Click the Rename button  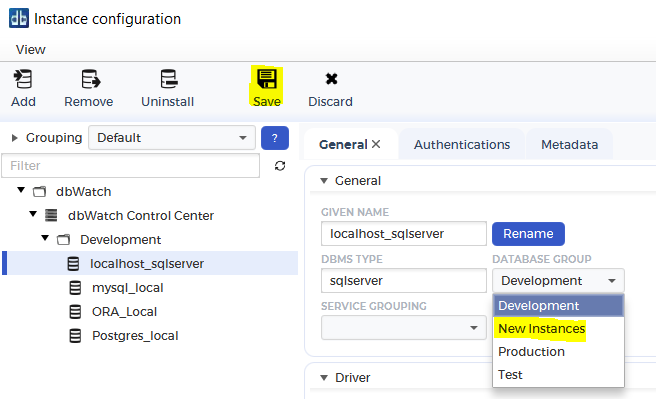coord(528,234)
